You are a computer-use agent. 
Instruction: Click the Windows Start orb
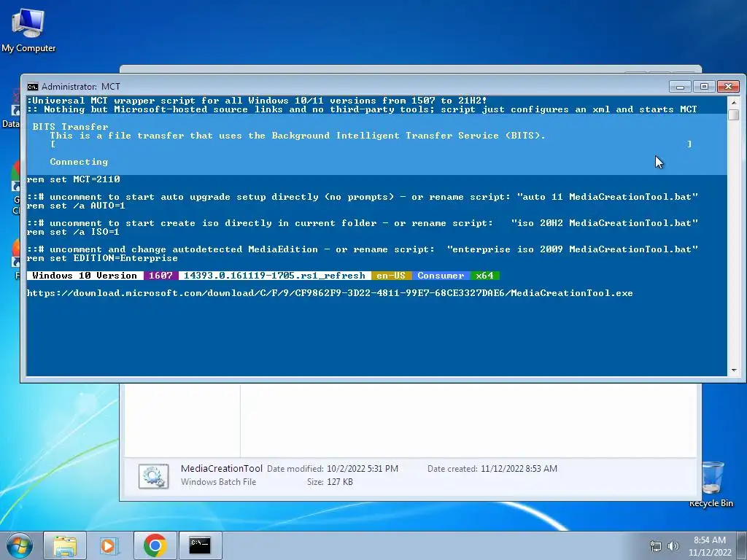[19, 545]
